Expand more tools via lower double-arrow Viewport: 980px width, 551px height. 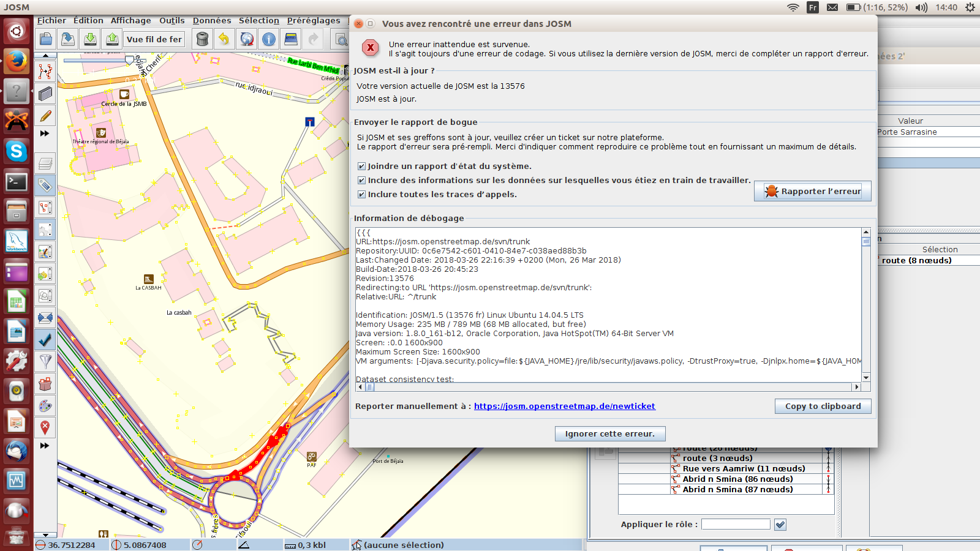[x=45, y=446]
